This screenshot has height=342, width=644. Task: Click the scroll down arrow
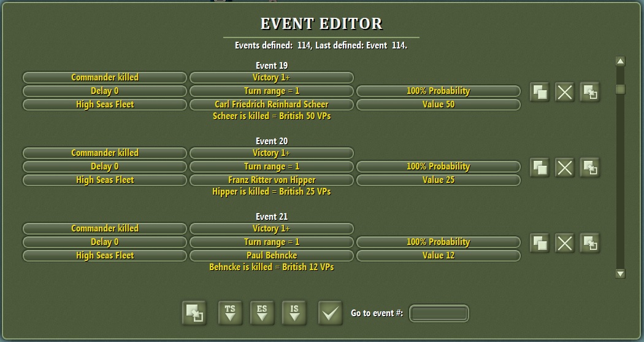[x=620, y=274]
